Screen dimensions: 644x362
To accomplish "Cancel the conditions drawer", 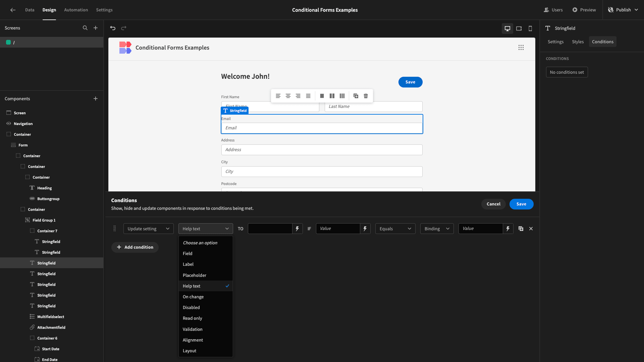I will click(493, 204).
